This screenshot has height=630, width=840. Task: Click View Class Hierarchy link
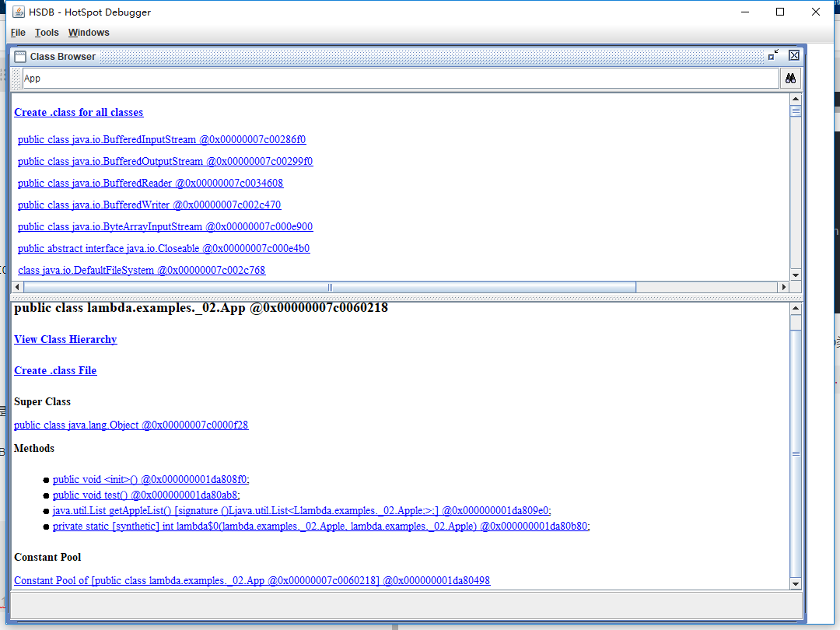[65, 340]
